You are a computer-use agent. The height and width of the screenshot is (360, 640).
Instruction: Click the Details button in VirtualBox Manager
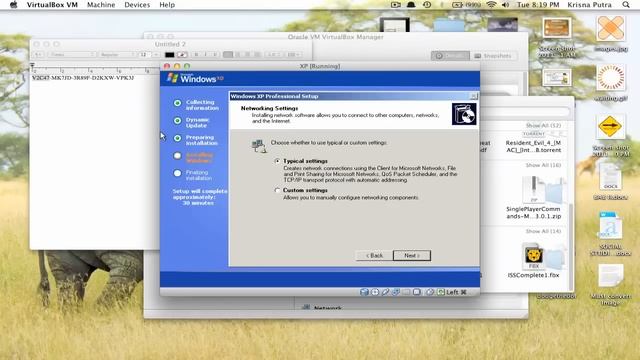450,56
